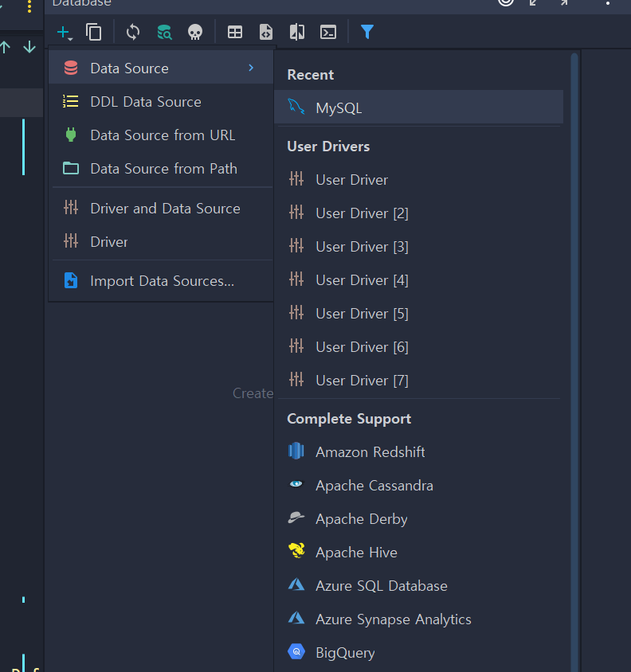Open Data Source Properties icon
The height and width of the screenshot is (672, 631).
pos(164,32)
